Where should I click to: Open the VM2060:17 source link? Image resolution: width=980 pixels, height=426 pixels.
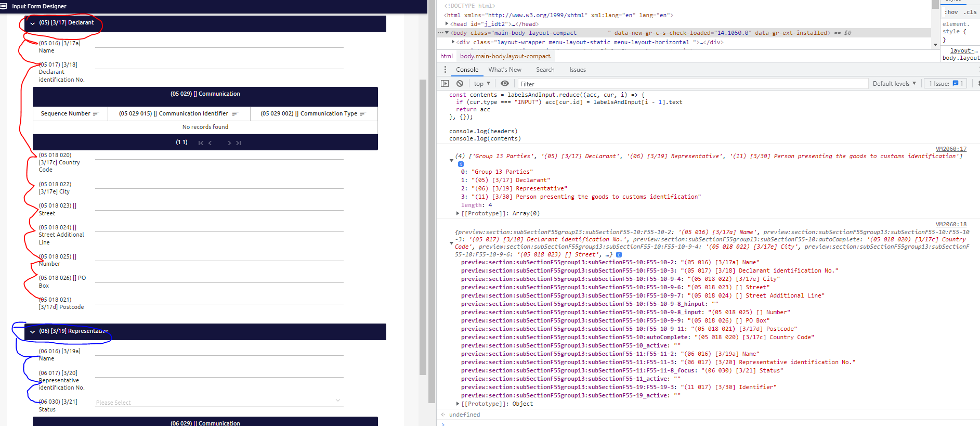pyautogui.click(x=951, y=149)
